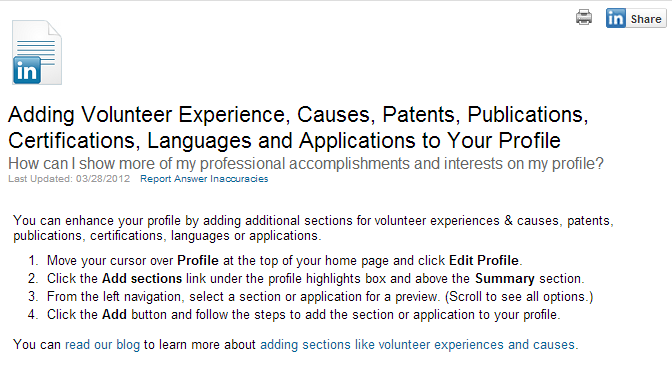
Task: Click the Share button text
Action: [x=646, y=19]
